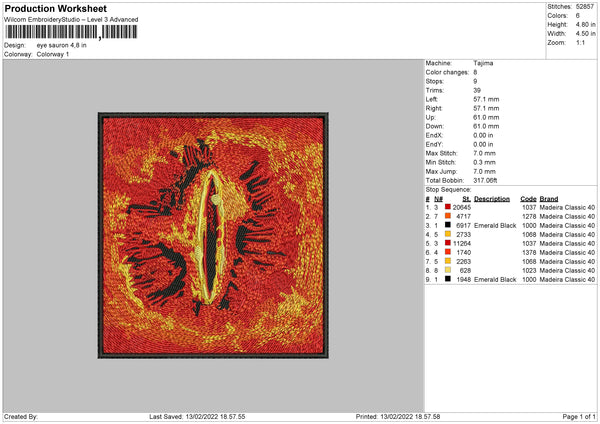Click the Min Stitch value '0.3 mm'
Image resolution: width=600 pixels, height=424 pixels.
484,163
